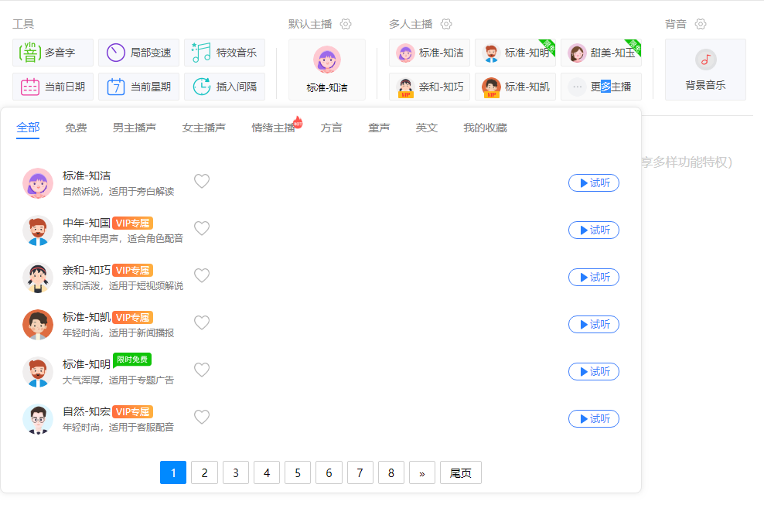Choose 甜美-知玉 in multi-anchor panel
This screenshot has height=532, width=764.
[x=602, y=53]
